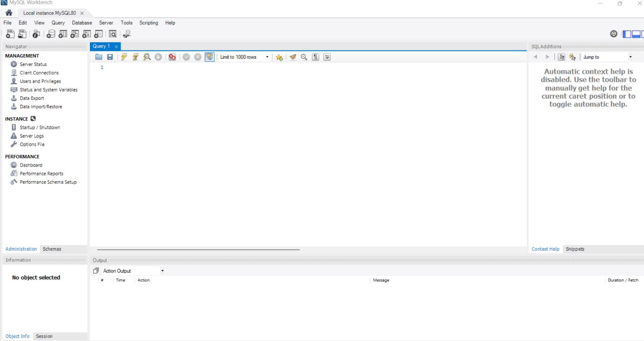The width and height of the screenshot is (644, 341).
Task: Open Workbench preferences gear icon
Action: click(613, 34)
